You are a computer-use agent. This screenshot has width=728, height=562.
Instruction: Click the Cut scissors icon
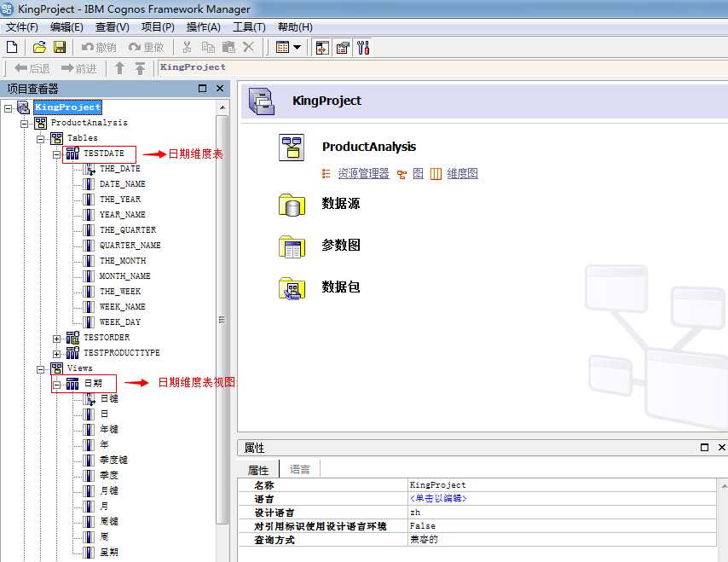pos(187,47)
